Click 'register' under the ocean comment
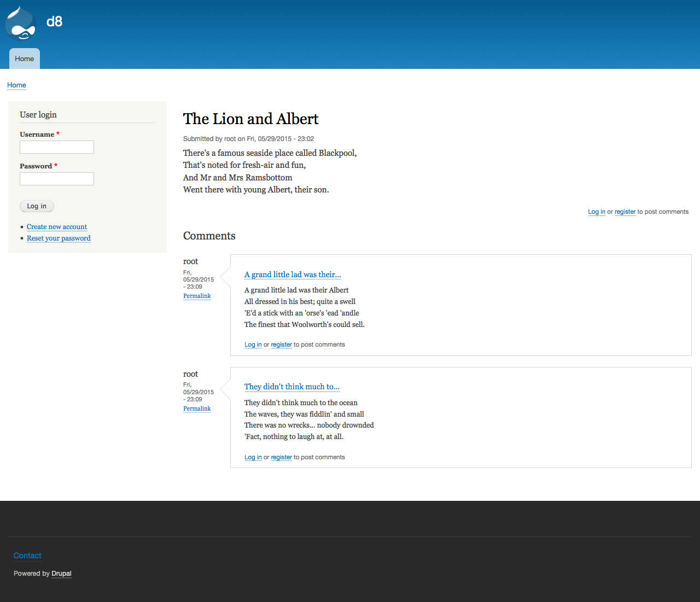The image size is (700, 602). pyautogui.click(x=282, y=457)
